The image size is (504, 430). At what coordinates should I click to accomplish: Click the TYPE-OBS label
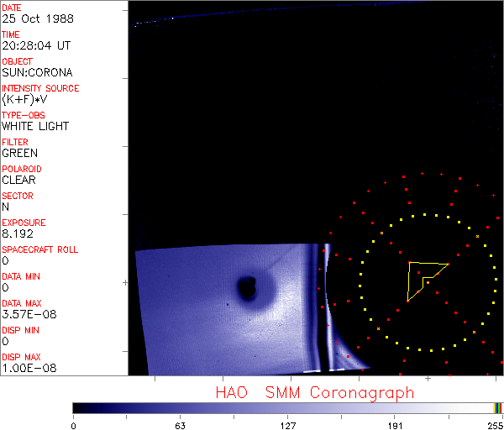pos(24,115)
